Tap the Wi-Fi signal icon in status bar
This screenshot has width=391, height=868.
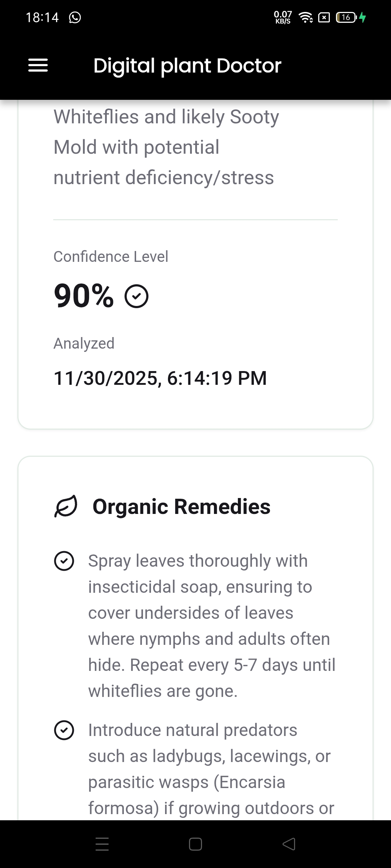pos(306,17)
